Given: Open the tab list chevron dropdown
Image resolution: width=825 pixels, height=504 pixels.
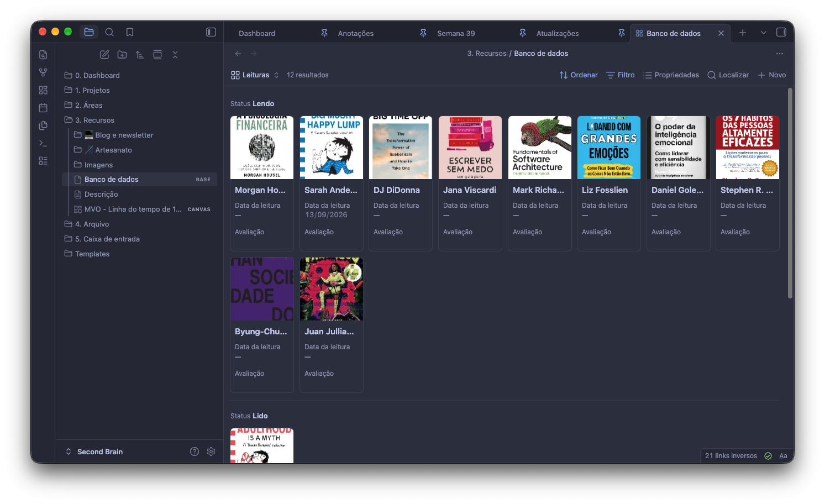Looking at the screenshot, I should (764, 33).
